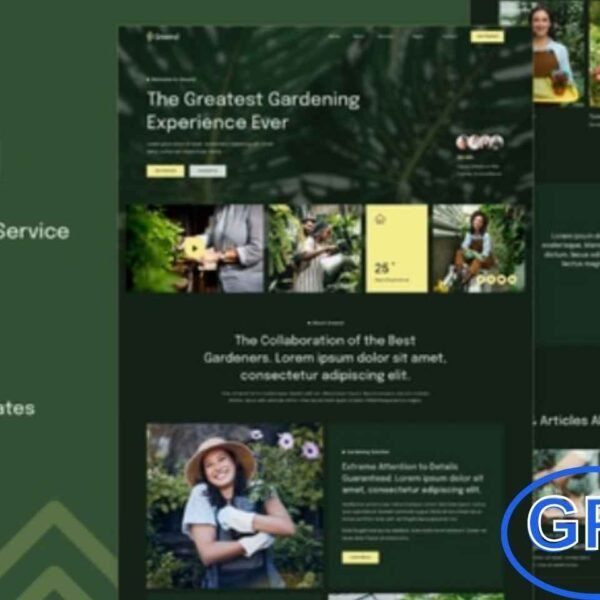The height and width of the screenshot is (600, 600).
Task: Click the site logo in the header
Action: 163,37
